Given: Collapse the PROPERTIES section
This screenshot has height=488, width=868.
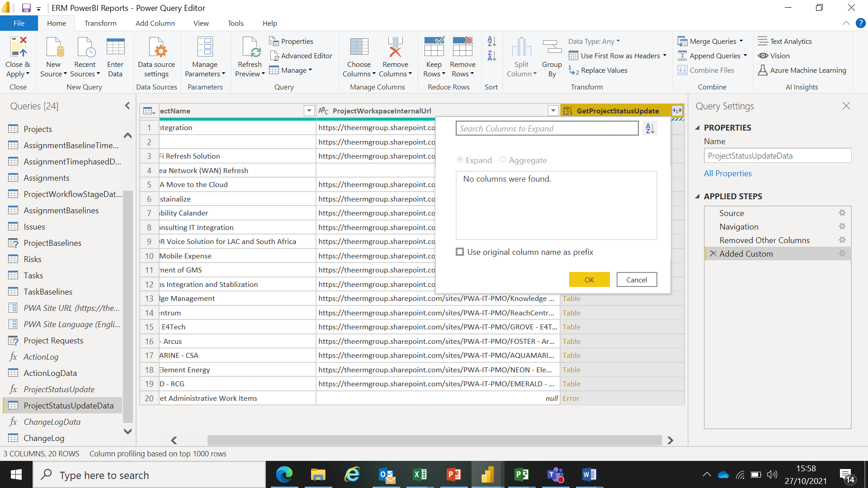Looking at the screenshot, I should (697, 128).
